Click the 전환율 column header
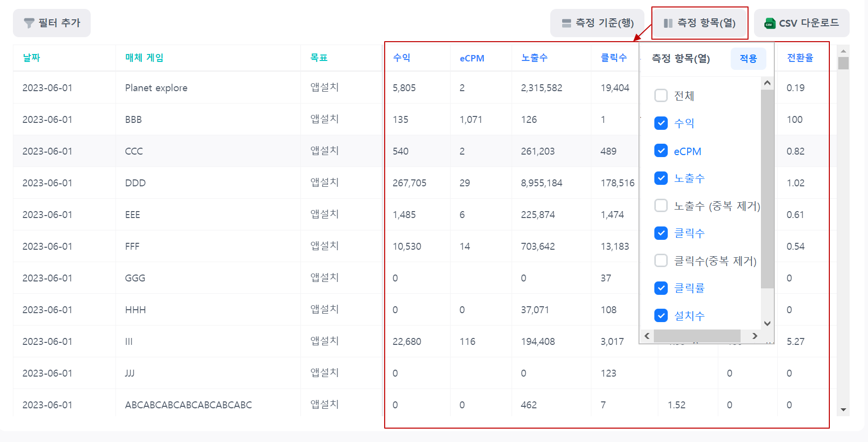The height and width of the screenshot is (442, 868). 800,58
